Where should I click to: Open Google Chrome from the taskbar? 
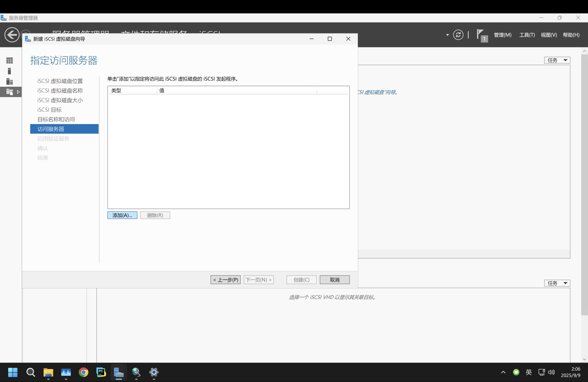point(84,372)
